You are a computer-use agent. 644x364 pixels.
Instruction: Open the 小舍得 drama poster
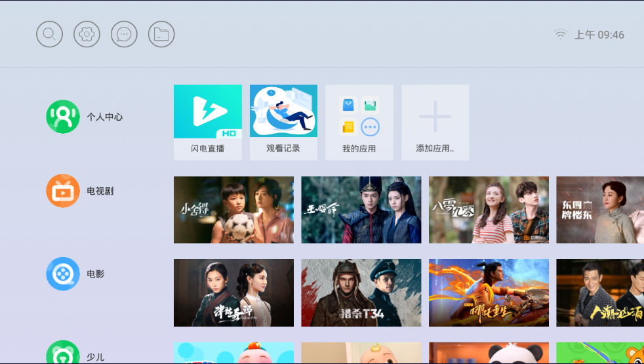click(x=233, y=210)
